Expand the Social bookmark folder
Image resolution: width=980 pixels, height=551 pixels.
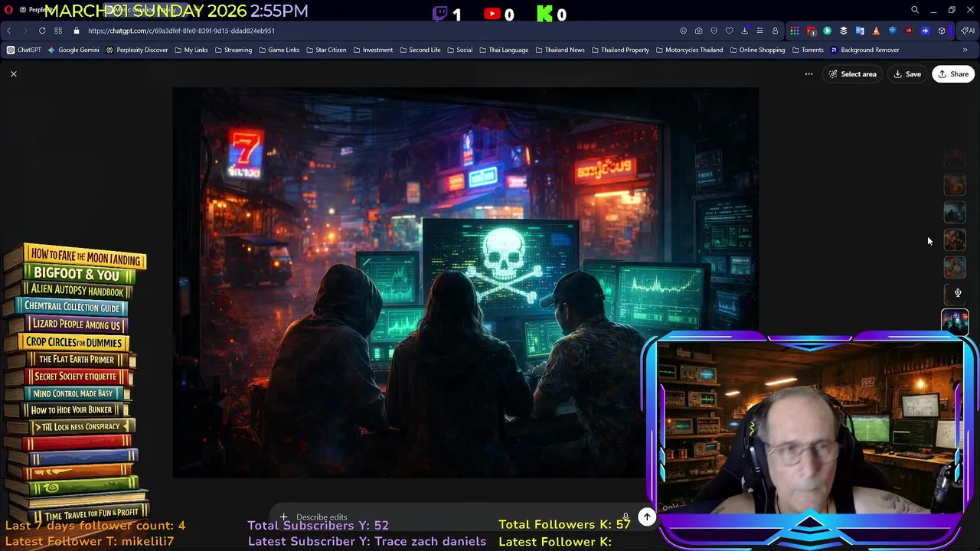[459, 50]
